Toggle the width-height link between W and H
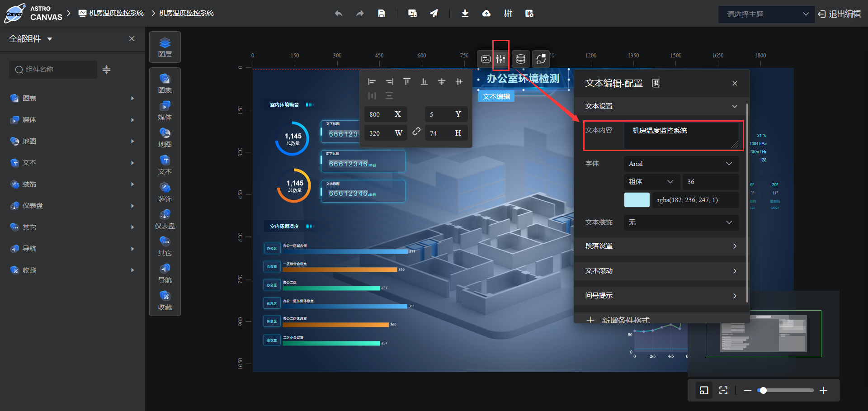This screenshot has width=868, height=411. [416, 132]
